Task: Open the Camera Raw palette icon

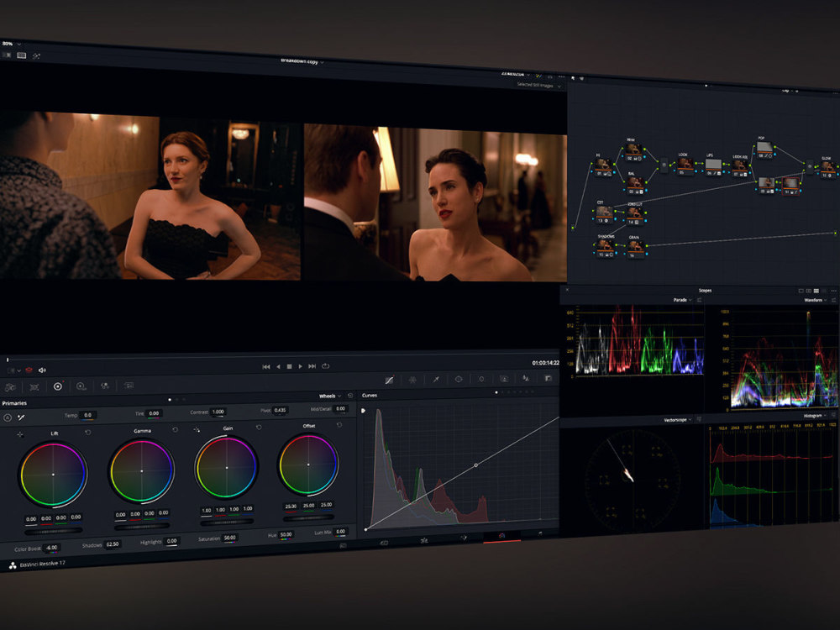Action: coord(9,386)
